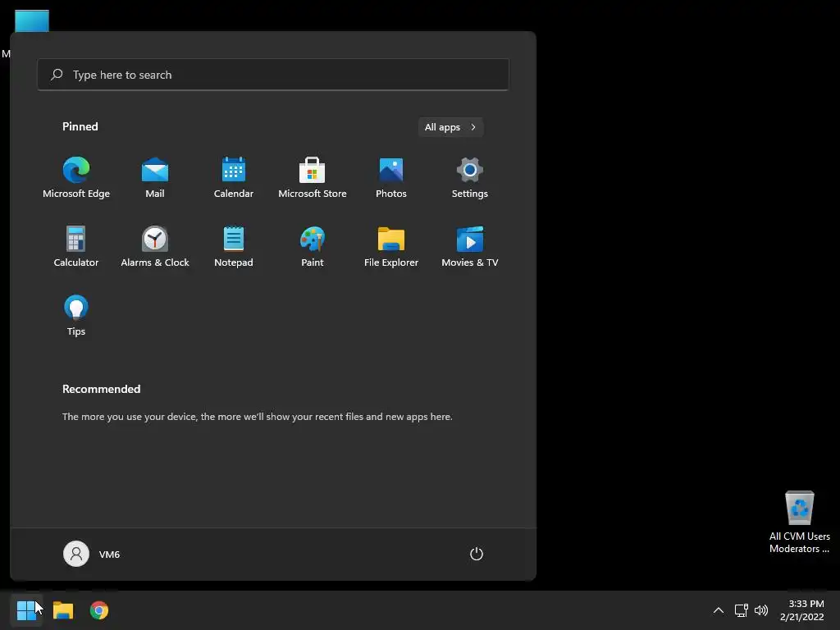The width and height of the screenshot is (840, 630).
Task: Open Notepad
Action: pos(234,247)
